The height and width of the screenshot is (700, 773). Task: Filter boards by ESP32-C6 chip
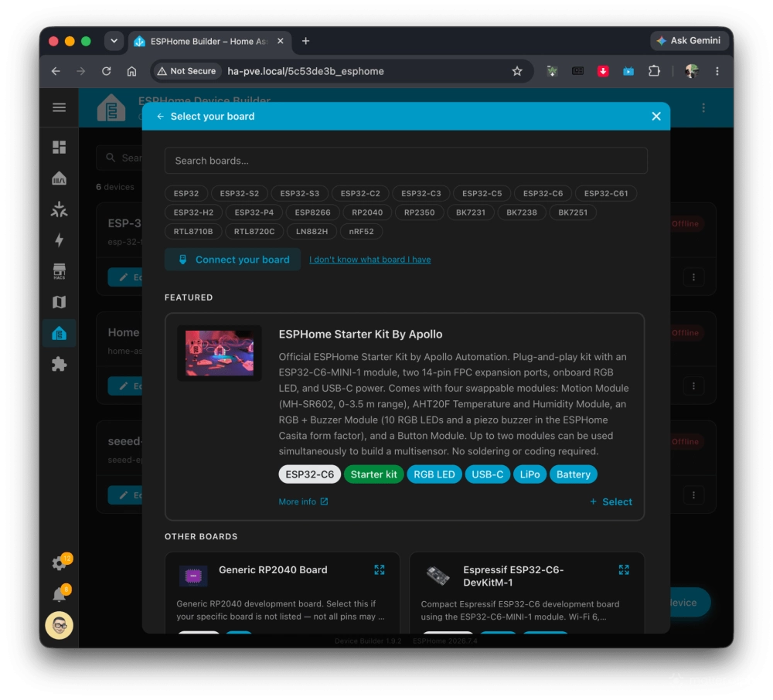pyautogui.click(x=543, y=194)
